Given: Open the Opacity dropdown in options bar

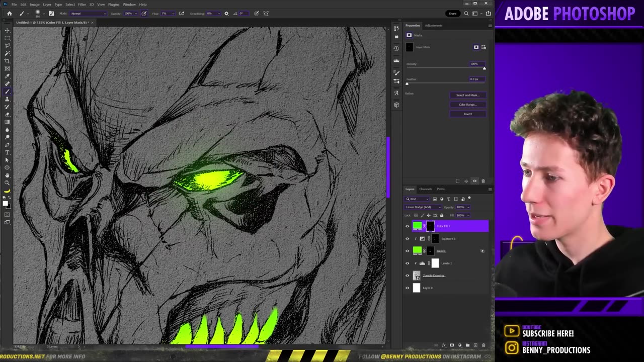Looking at the screenshot, I should click(130, 14).
